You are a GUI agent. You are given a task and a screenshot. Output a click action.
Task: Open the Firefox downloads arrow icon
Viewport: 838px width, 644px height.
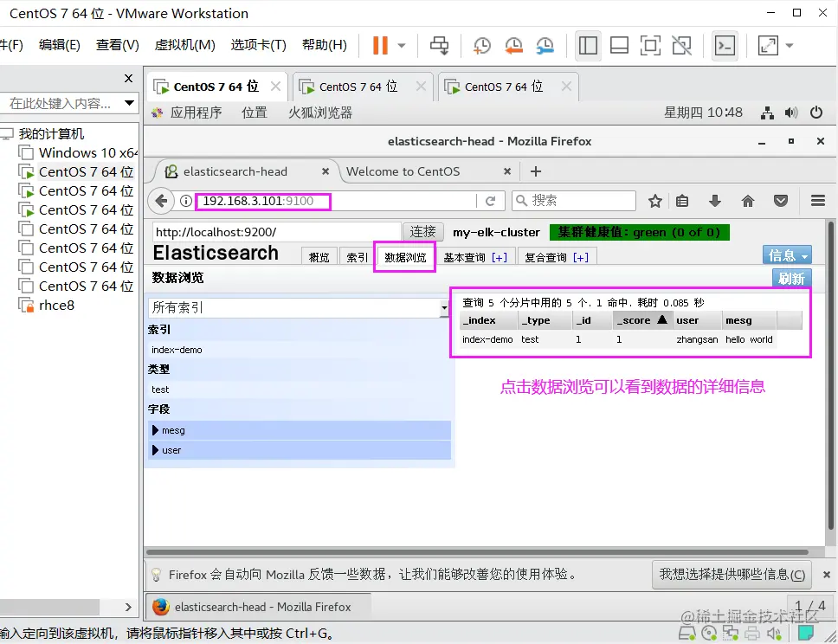click(714, 201)
